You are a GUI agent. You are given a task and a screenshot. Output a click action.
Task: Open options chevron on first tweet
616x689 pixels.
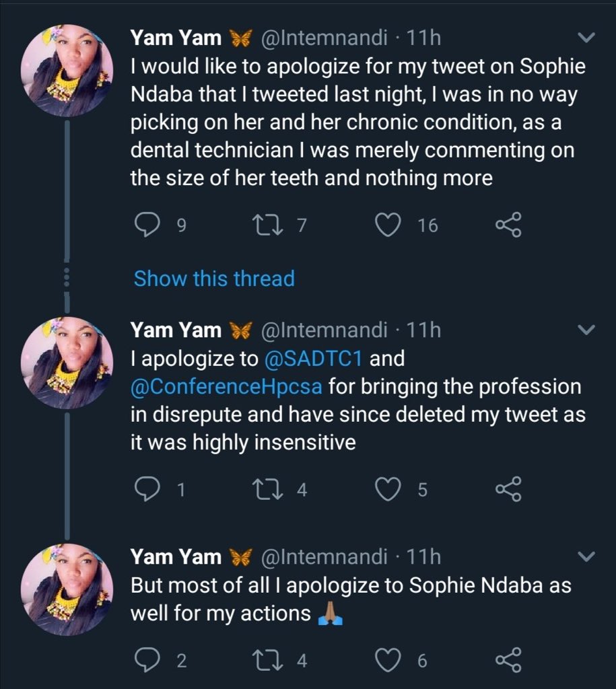(587, 38)
